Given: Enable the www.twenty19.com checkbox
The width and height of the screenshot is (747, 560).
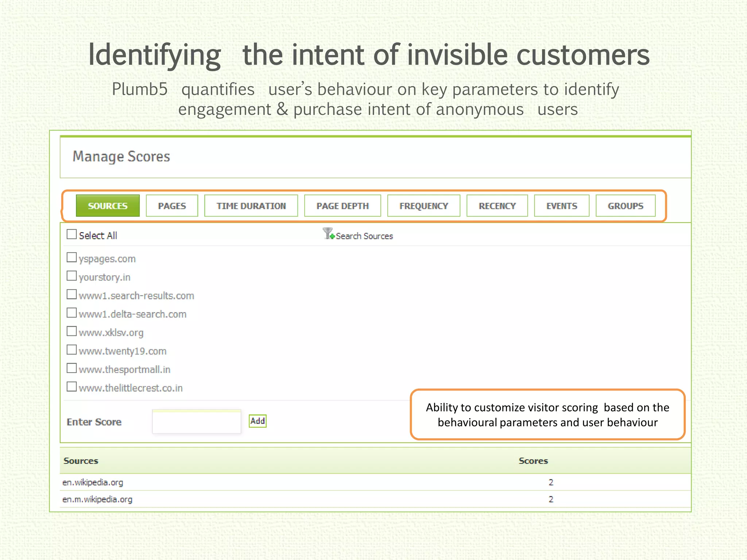Looking at the screenshot, I should click(72, 350).
